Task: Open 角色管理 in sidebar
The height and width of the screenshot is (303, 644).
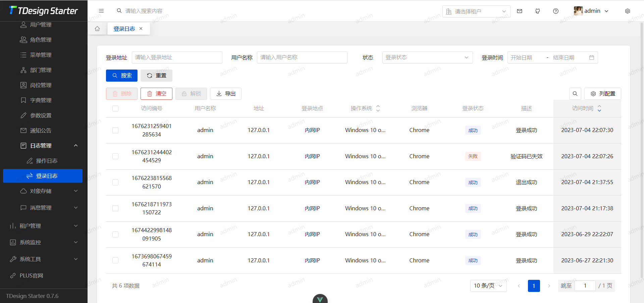Action: [44, 40]
